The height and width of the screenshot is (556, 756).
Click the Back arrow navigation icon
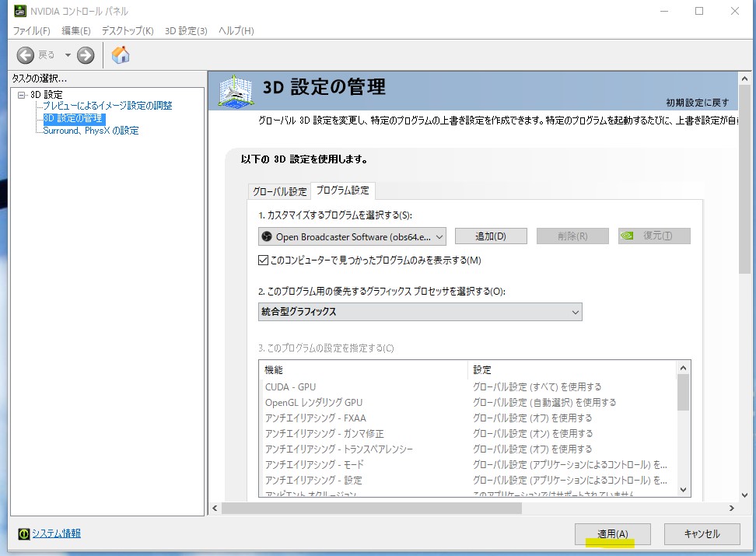[26, 55]
